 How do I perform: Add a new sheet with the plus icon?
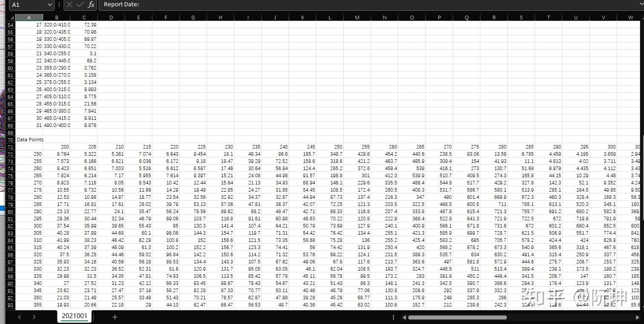tap(115, 317)
